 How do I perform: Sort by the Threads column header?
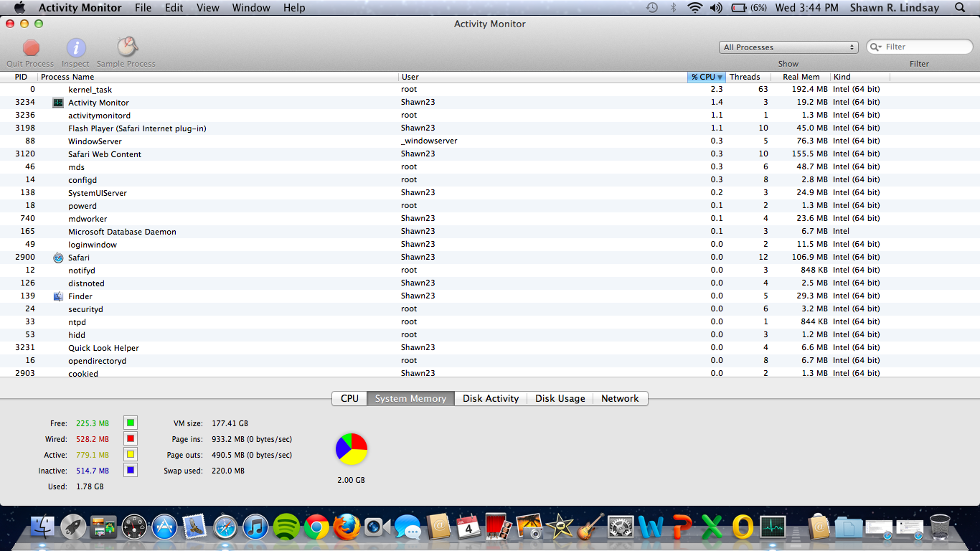[x=748, y=77]
